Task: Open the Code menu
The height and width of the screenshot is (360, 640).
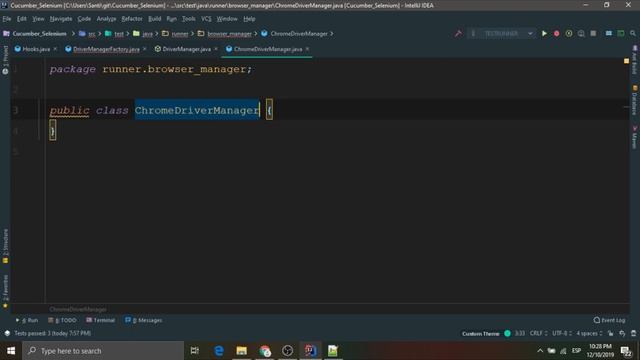Action: tap(84, 19)
